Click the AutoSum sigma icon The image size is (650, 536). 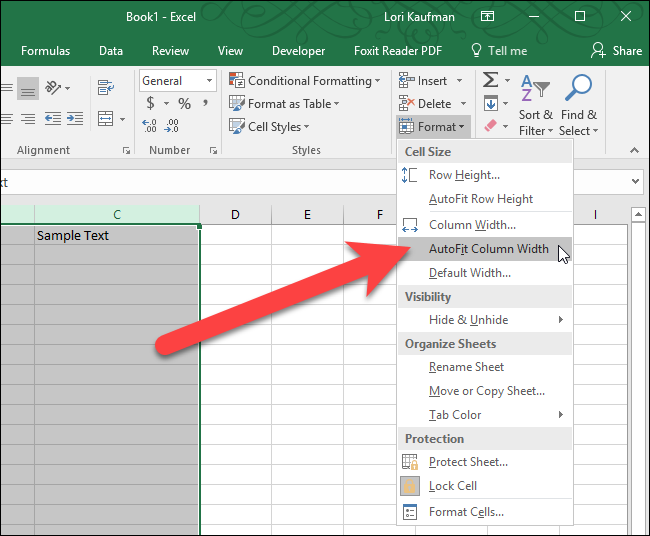[x=490, y=81]
